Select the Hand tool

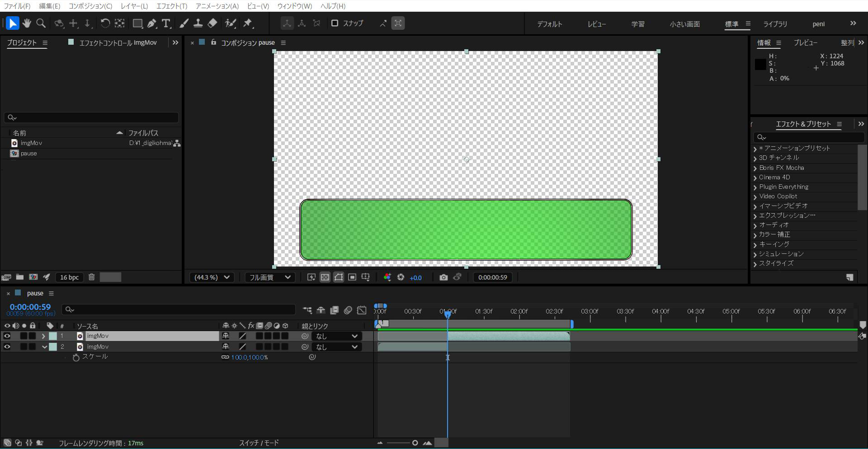pyautogui.click(x=27, y=23)
